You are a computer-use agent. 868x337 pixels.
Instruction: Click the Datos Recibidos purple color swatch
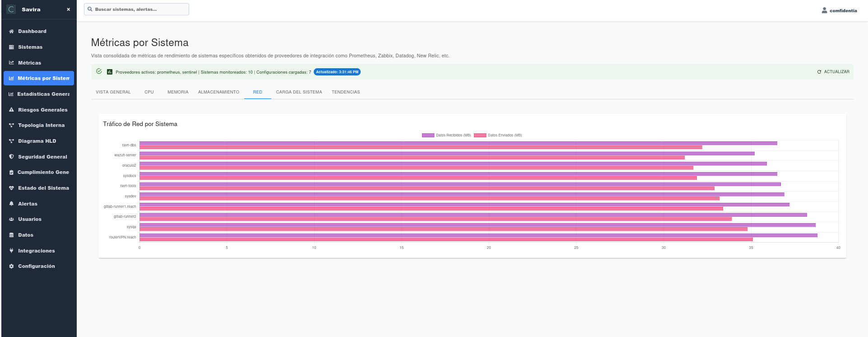click(x=428, y=135)
